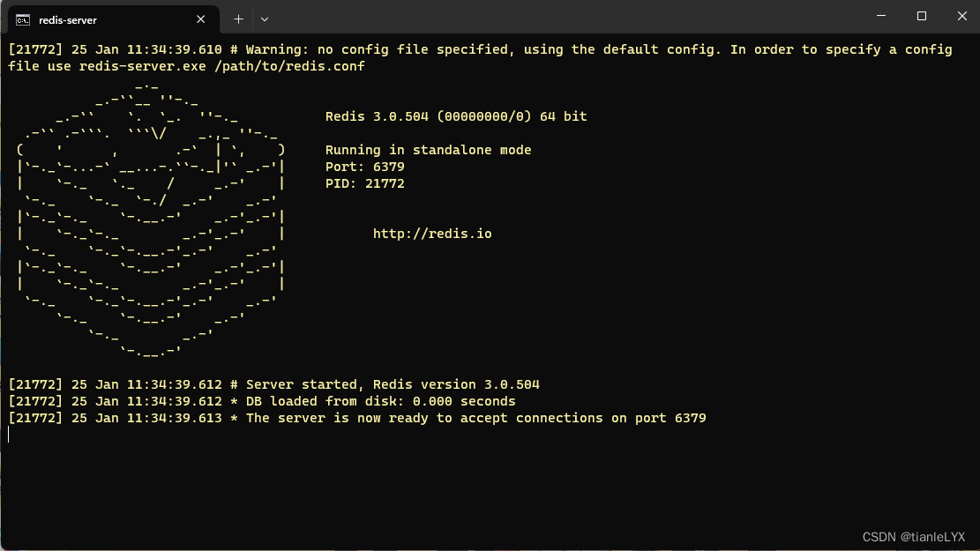Open a new terminal tab with the plus icon
This screenshot has height=551, width=980.
[238, 19]
